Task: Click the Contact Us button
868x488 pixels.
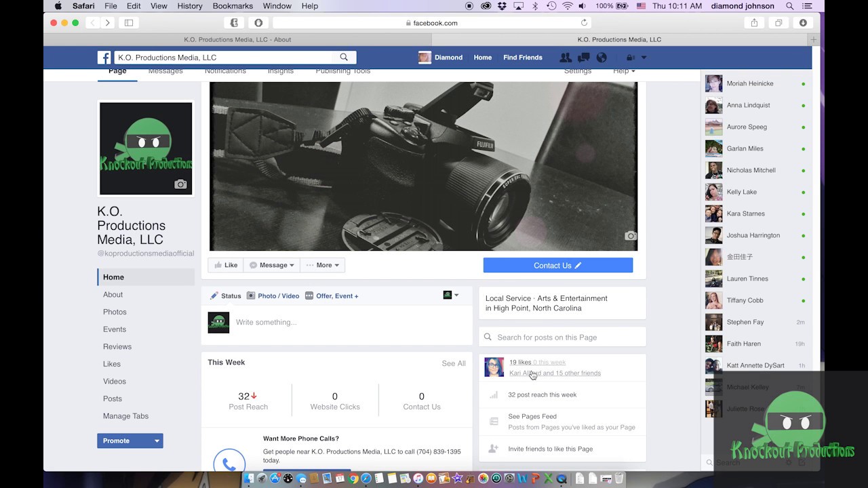Action: click(558, 266)
